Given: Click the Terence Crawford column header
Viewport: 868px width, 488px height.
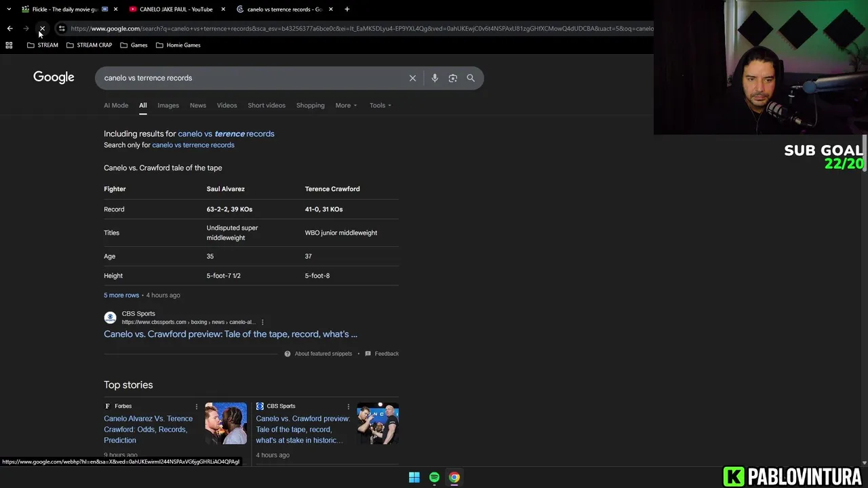Looking at the screenshot, I should click(x=332, y=189).
